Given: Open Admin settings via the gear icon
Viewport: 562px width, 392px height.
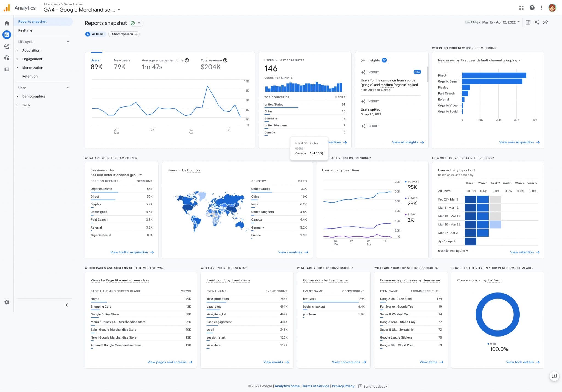Looking at the screenshot, I should click(7, 302).
